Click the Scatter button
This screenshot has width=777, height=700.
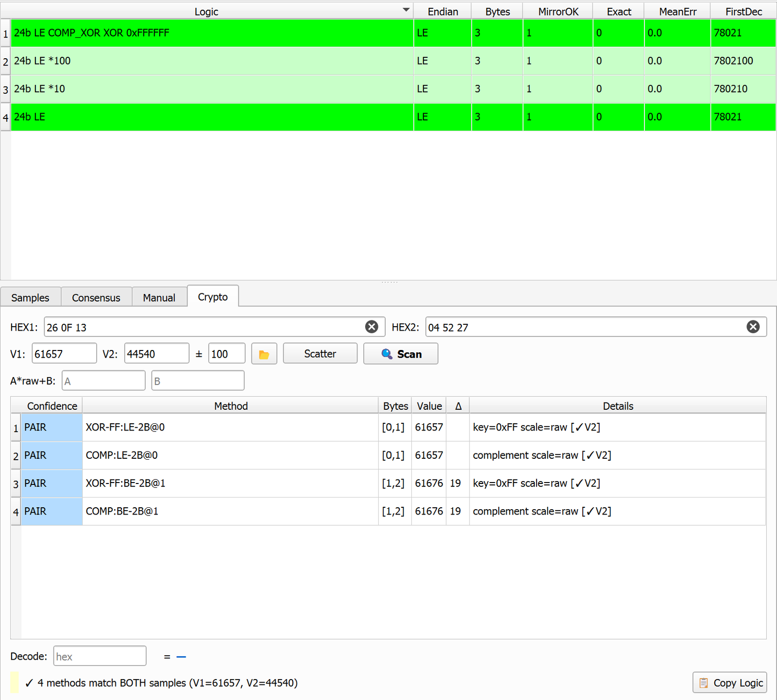[x=320, y=354]
